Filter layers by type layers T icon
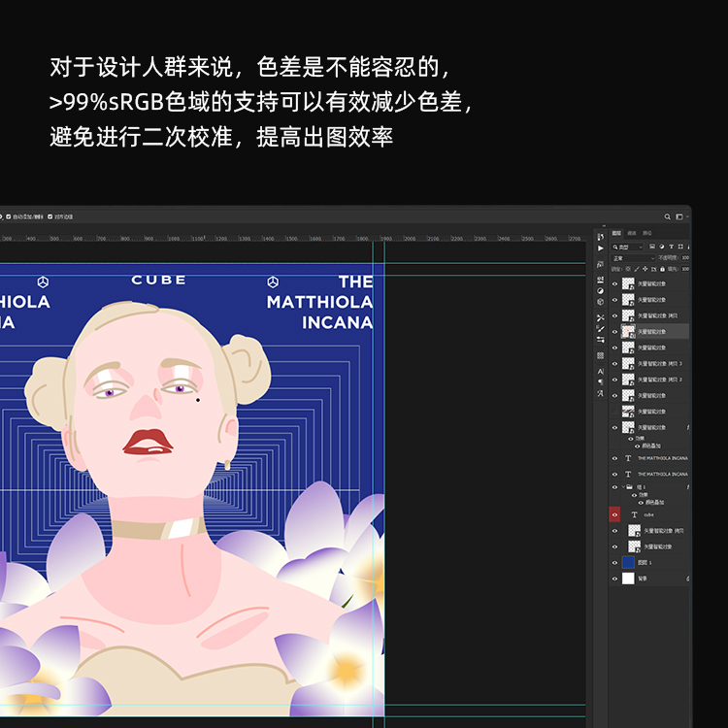This screenshot has height=728, width=728. pos(671,247)
